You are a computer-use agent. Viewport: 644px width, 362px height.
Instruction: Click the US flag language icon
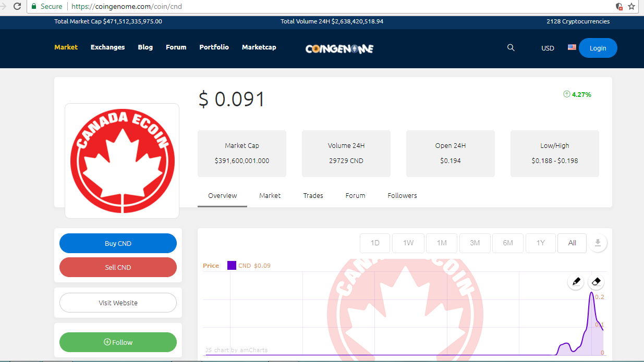(572, 47)
